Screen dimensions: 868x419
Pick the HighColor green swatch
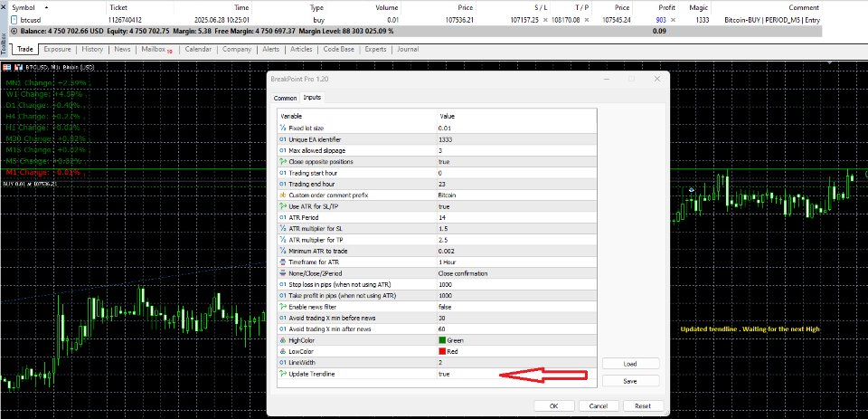(x=442, y=340)
